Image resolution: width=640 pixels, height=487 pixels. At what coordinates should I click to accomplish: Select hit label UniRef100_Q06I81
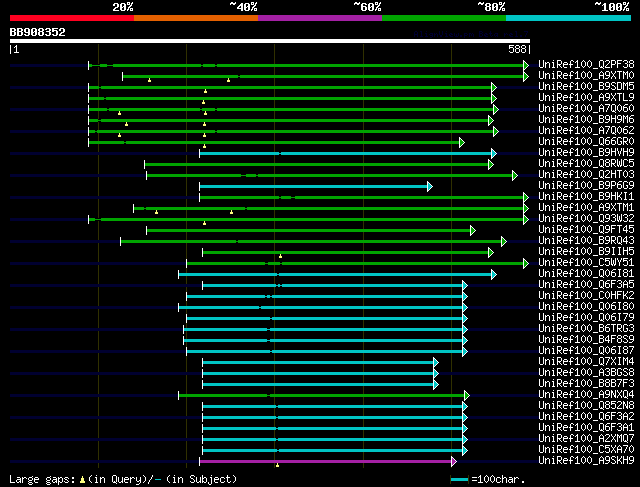tap(586, 274)
